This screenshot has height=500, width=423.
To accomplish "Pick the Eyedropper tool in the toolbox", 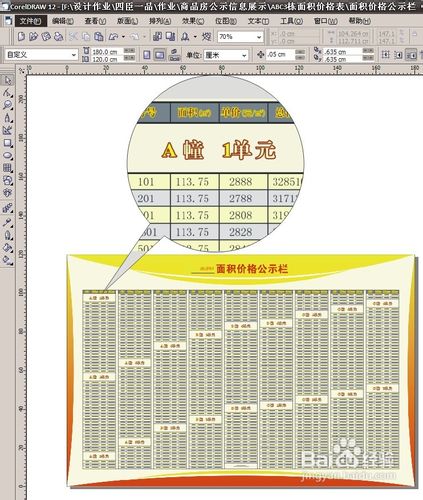I will coord(7,223).
